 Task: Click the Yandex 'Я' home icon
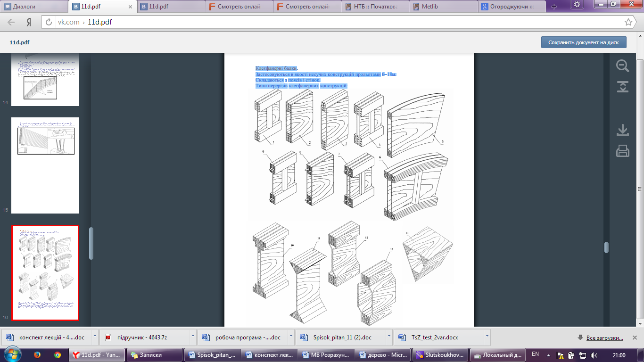click(x=29, y=22)
